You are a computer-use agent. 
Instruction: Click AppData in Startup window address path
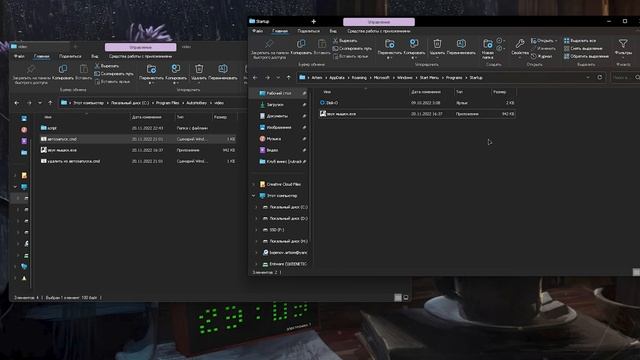pyautogui.click(x=337, y=78)
